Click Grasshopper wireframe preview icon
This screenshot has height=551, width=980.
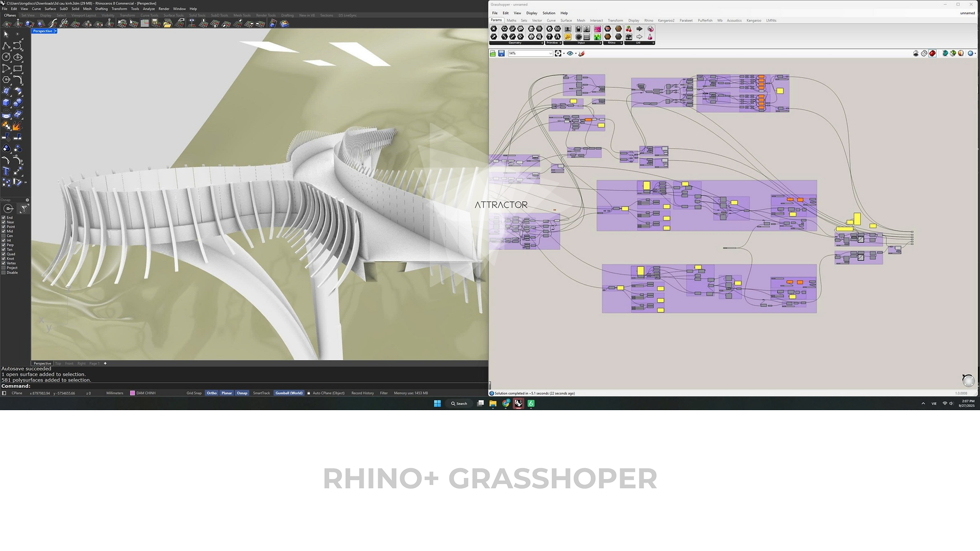point(924,53)
